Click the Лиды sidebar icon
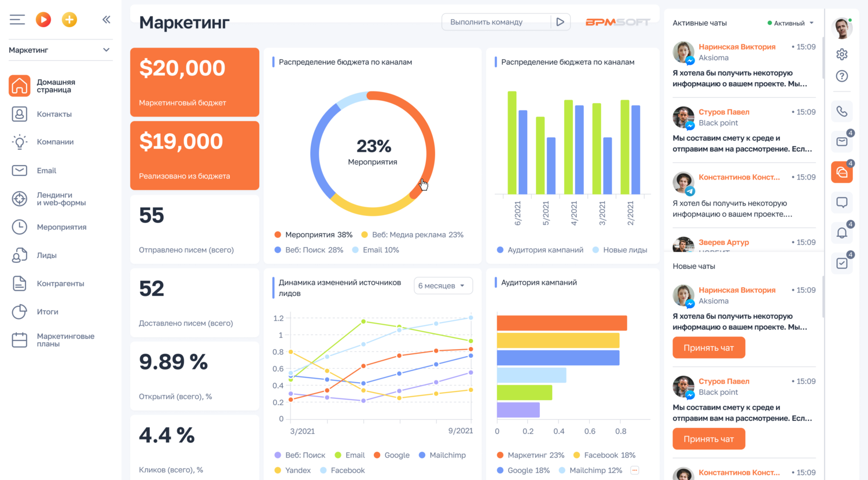 (x=19, y=255)
